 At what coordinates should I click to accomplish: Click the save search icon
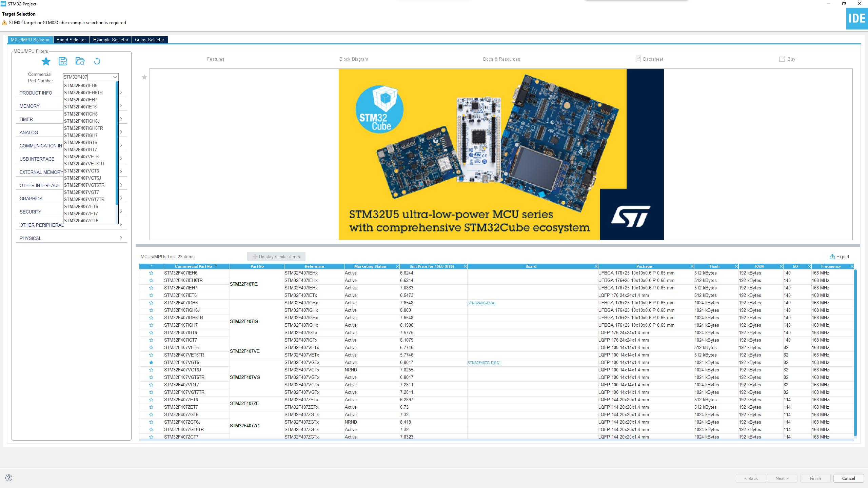click(63, 61)
